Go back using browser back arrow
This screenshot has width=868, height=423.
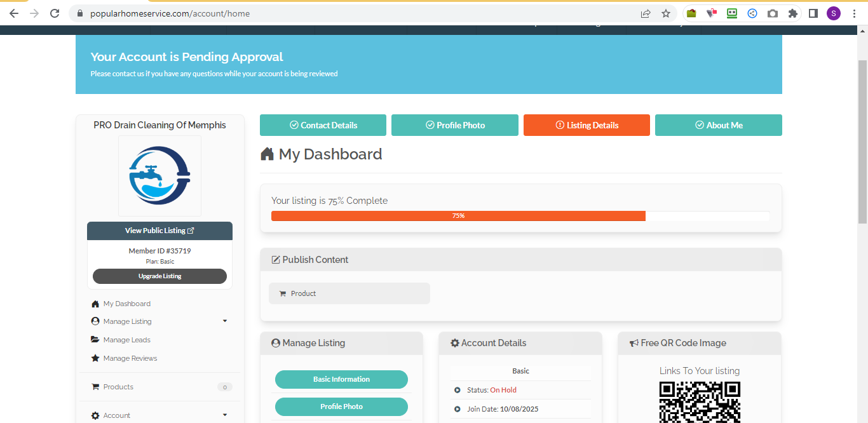(x=14, y=13)
